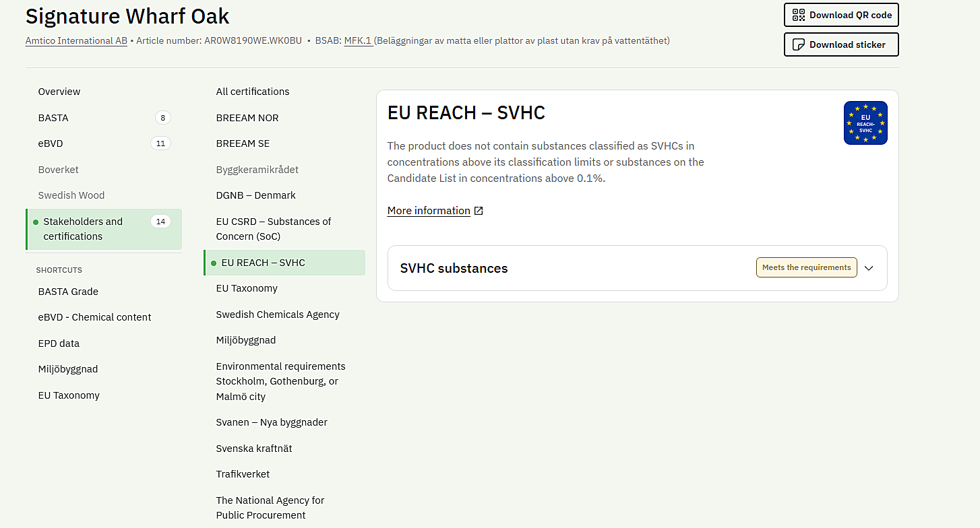980x528 pixels.
Task: Open the Svenska kraftnät certification
Action: coord(254,449)
